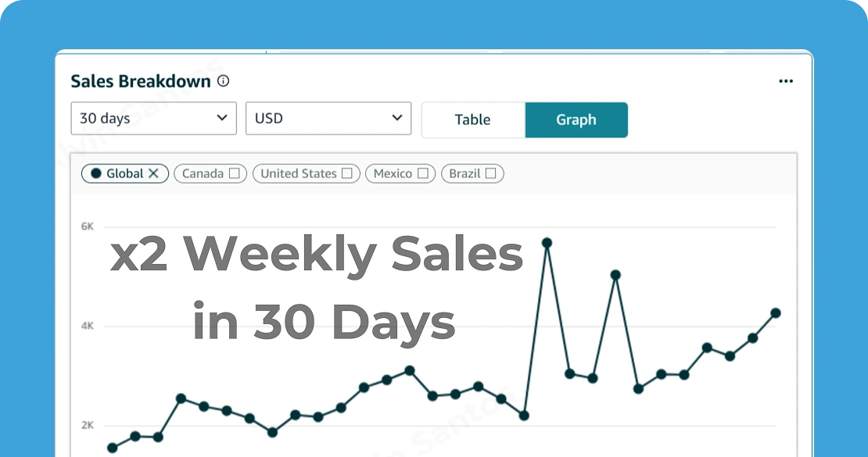
Task: Check the Brazil checkbox
Action: pyautogui.click(x=491, y=173)
